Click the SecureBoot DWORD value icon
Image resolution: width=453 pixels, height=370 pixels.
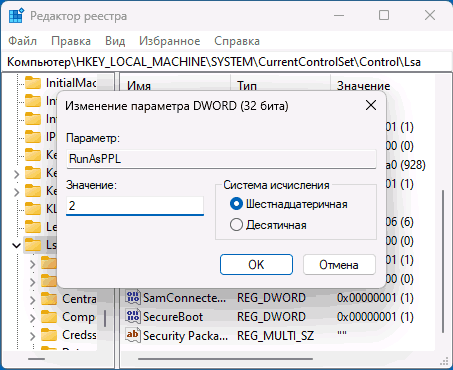tap(133, 316)
